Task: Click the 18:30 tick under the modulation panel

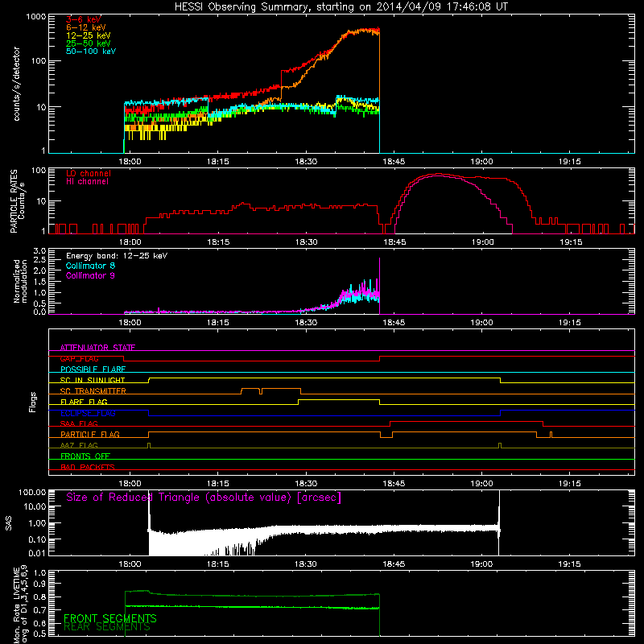Action: [306, 323]
